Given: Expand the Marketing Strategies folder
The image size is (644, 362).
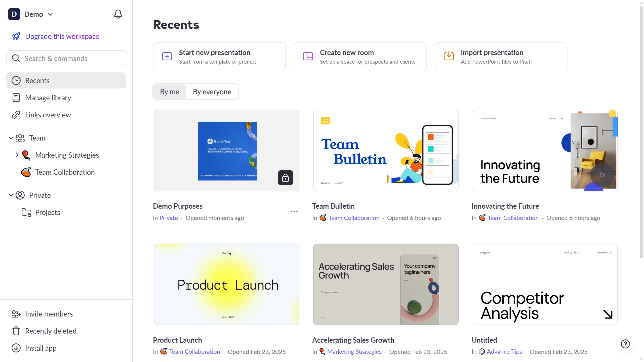Looking at the screenshot, I should tap(17, 155).
